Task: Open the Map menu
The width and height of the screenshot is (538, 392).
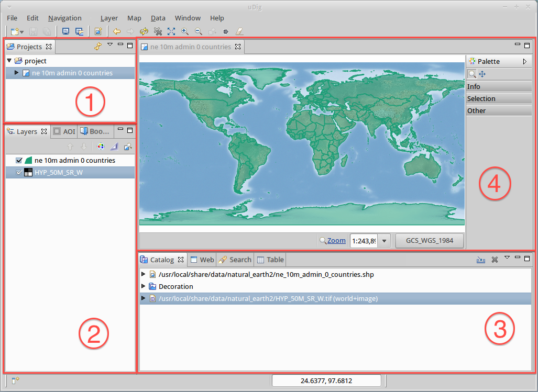Action: tap(134, 18)
